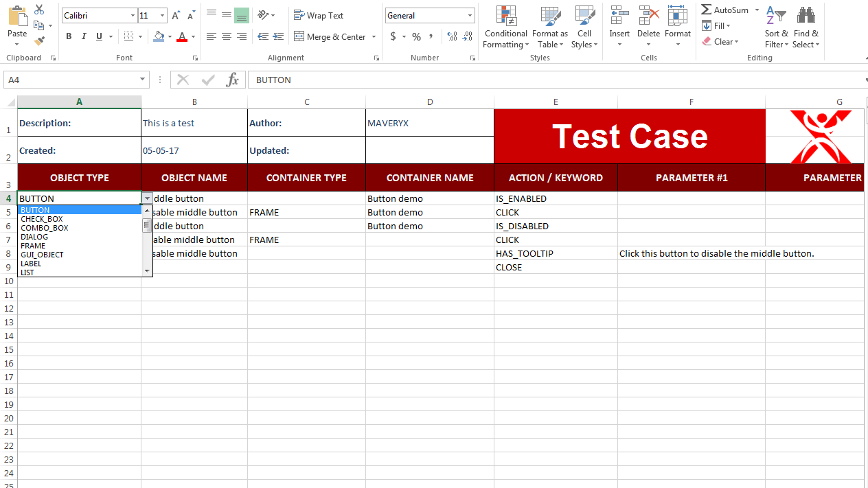Open the Cell Styles gallery
Viewport: 868px width, 488px height.
tap(584, 27)
